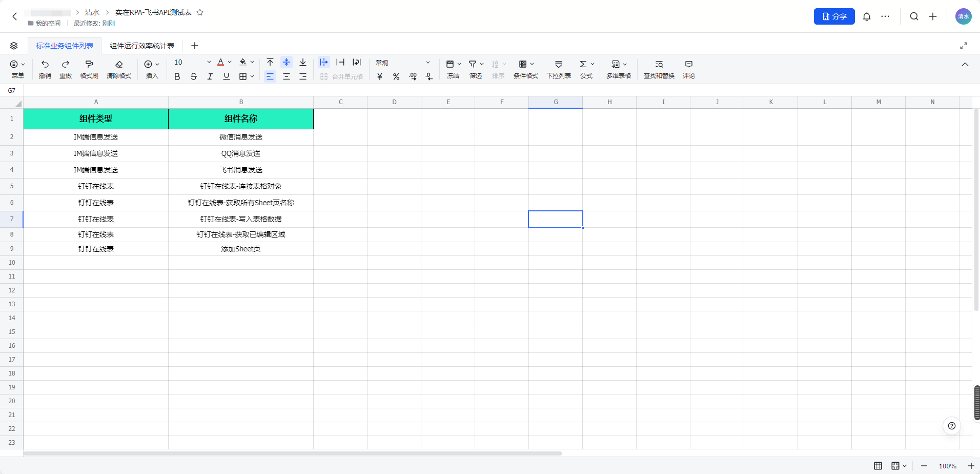Switch to 组件运行效率统计表 sheet tab
980x474 pixels.
[141, 46]
